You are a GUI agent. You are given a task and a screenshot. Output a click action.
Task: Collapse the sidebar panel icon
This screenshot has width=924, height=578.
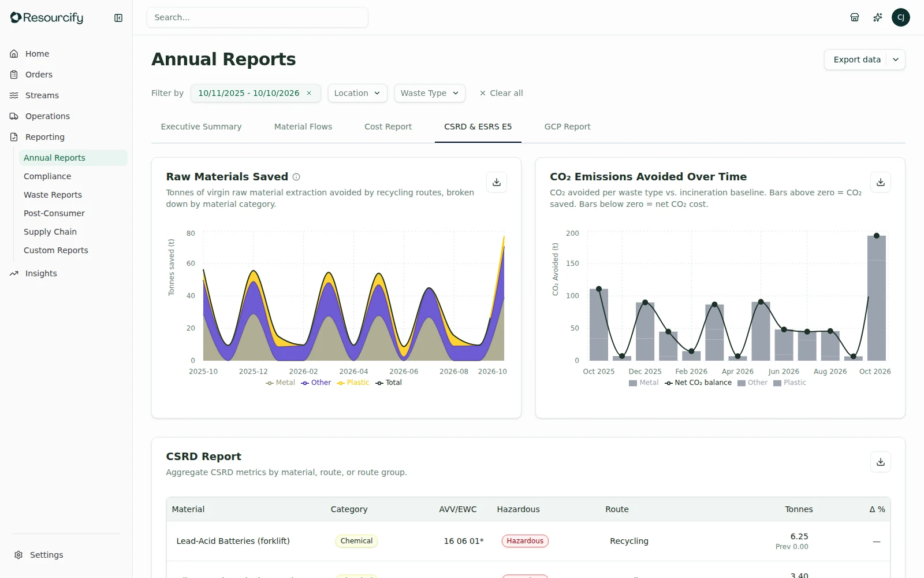pyautogui.click(x=118, y=18)
